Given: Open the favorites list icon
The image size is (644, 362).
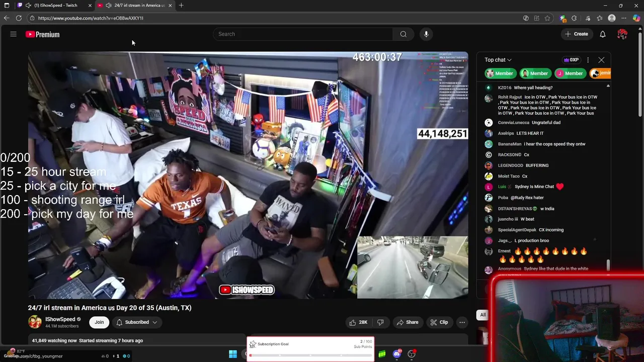Looking at the screenshot, I should click(x=600, y=18).
